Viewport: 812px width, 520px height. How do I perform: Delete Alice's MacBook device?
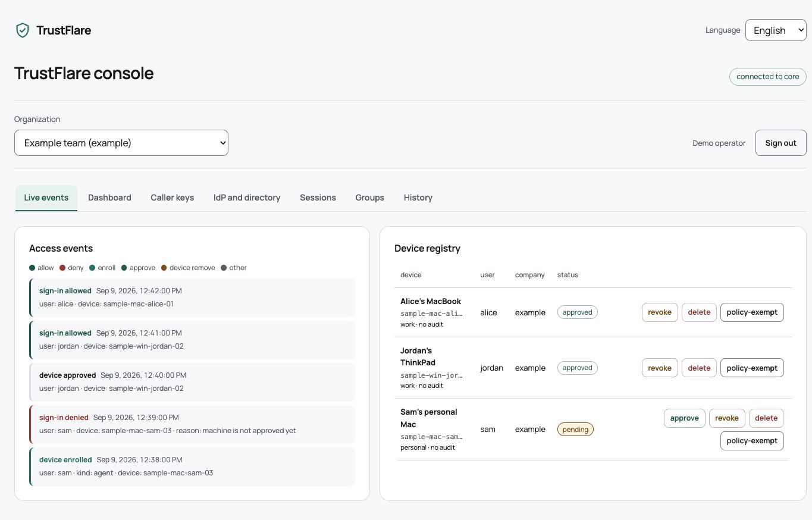(x=699, y=312)
